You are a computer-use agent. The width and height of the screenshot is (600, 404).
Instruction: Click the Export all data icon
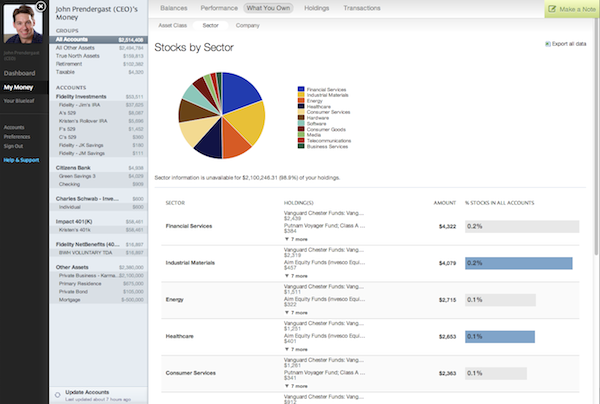coord(548,44)
